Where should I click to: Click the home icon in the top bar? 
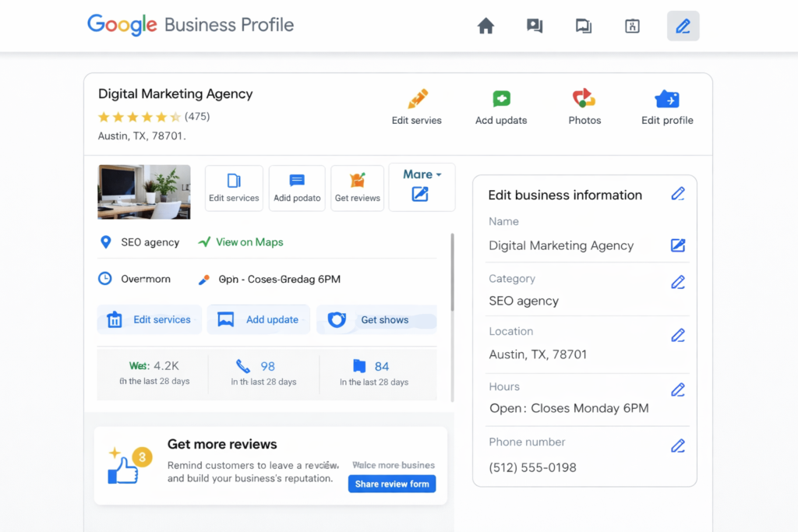tap(486, 26)
